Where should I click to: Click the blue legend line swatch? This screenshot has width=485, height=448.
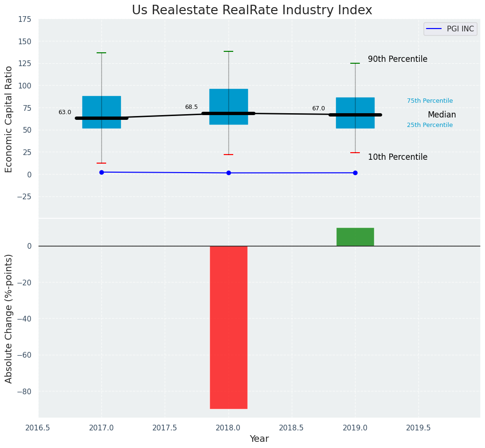434,29
